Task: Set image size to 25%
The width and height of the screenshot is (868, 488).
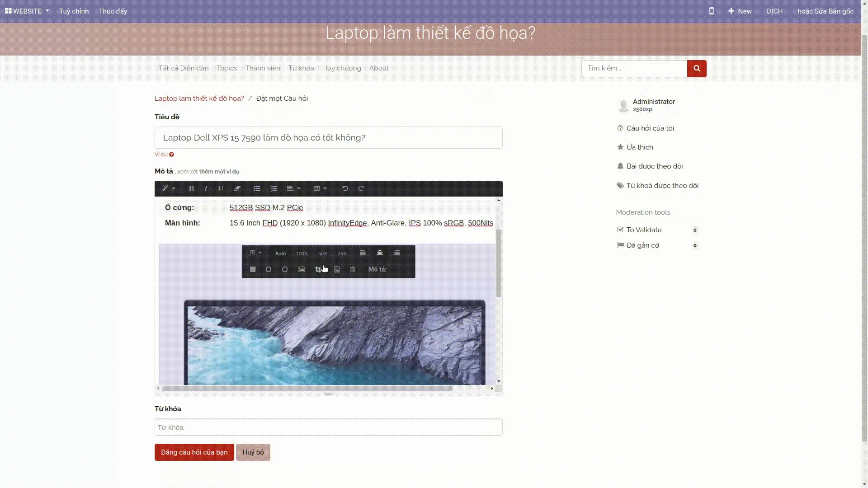Action: pos(342,253)
